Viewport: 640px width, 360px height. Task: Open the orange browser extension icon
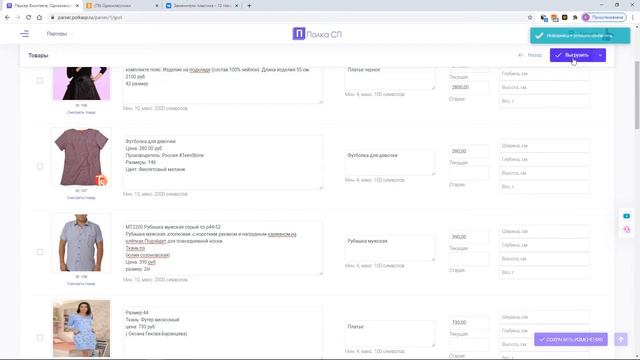tap(554, 18)
